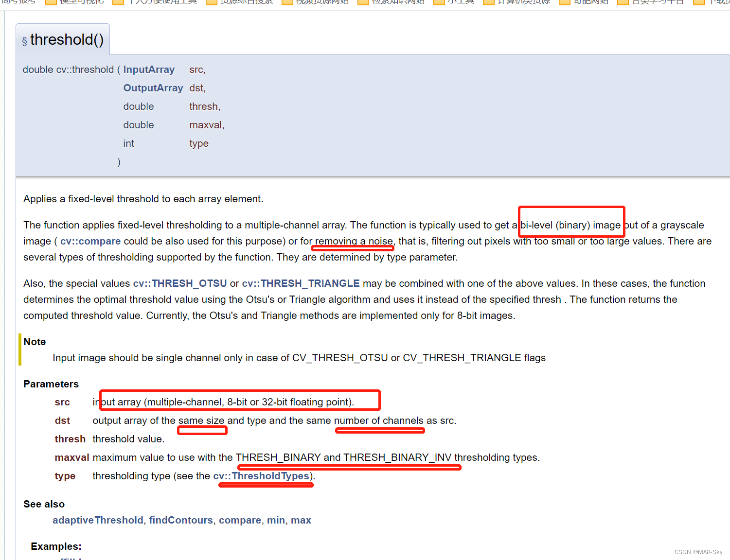Open the 资源综合搜索 bookmarks folder
730x560 pixels.
pyautogui.click(x=245, y=2)
